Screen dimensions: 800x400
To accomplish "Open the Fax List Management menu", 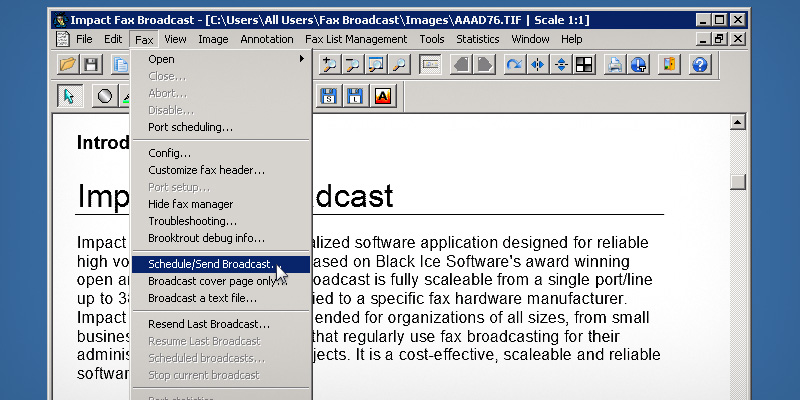I will click(356, 39).
